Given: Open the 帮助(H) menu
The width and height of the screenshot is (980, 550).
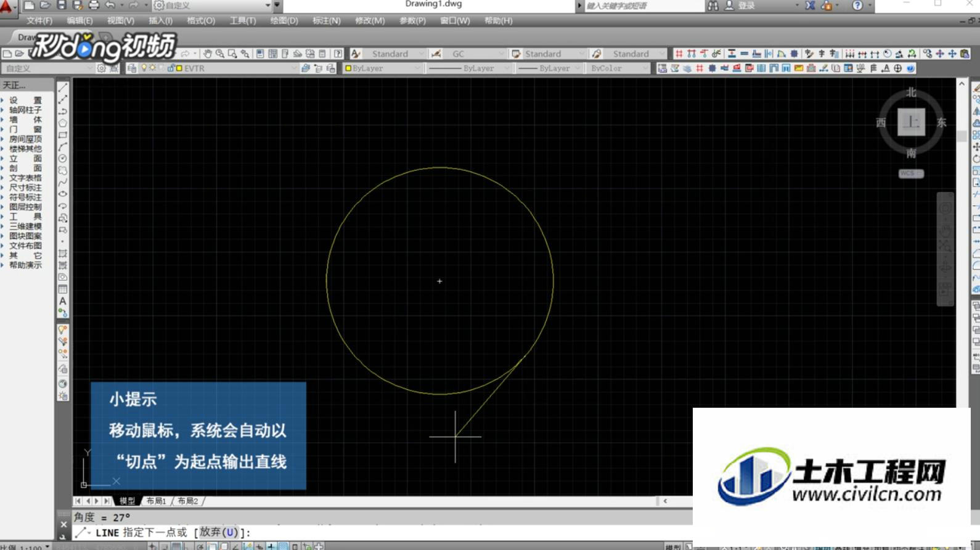Looking at the screenshot, I should [499, 20].
